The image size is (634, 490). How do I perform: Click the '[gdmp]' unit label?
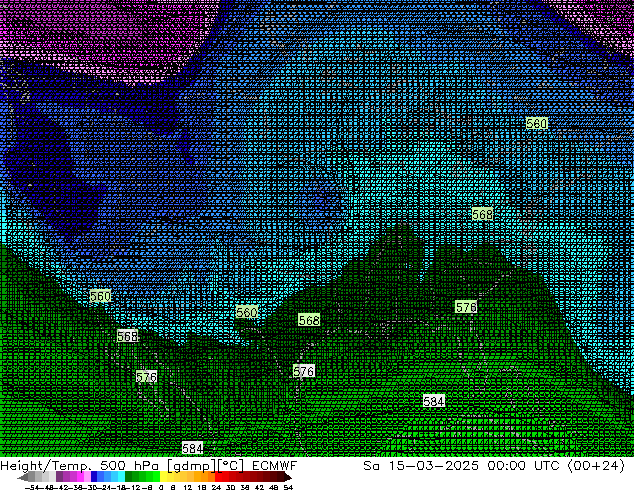click(x=192, y=466)
